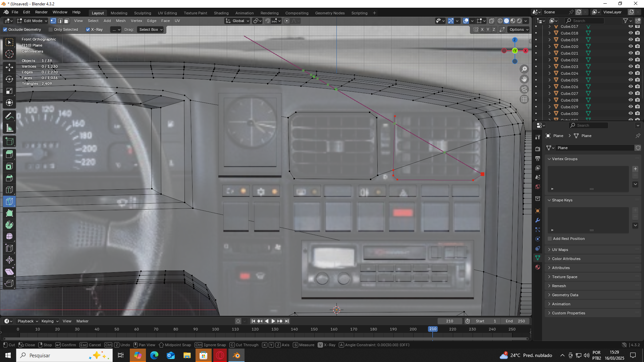This screenshot has width=644, height=362.
Task: Select the Knife tool in toolbar
Action: [9, 201]
